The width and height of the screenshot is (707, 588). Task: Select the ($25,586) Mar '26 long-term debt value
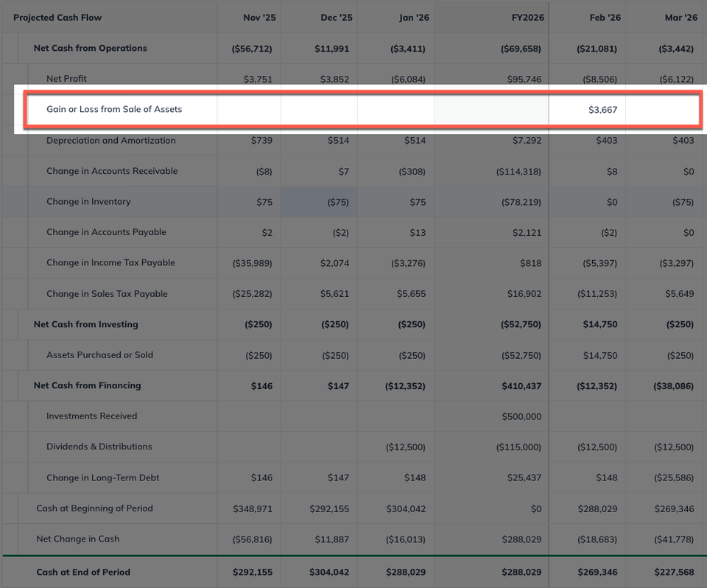(x=674, y=478)
